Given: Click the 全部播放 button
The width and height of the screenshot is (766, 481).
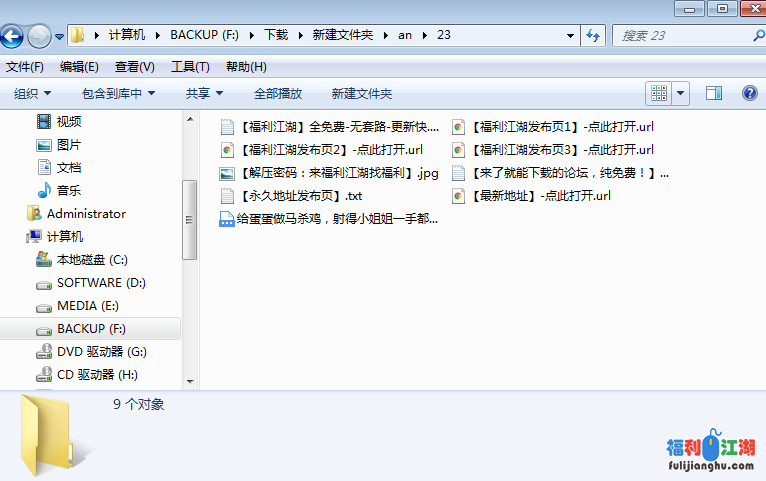Looking at the screenshot, I should pos(278,94).
